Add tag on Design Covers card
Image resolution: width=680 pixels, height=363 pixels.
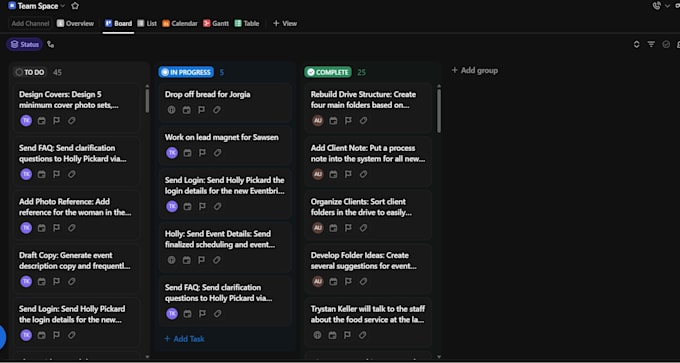(x=72, y=121)
